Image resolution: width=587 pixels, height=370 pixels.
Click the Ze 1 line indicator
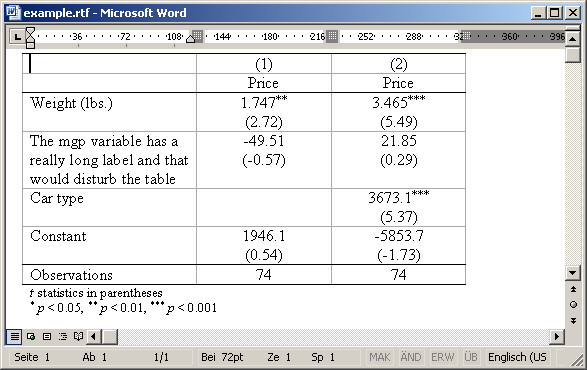point(279,357)
